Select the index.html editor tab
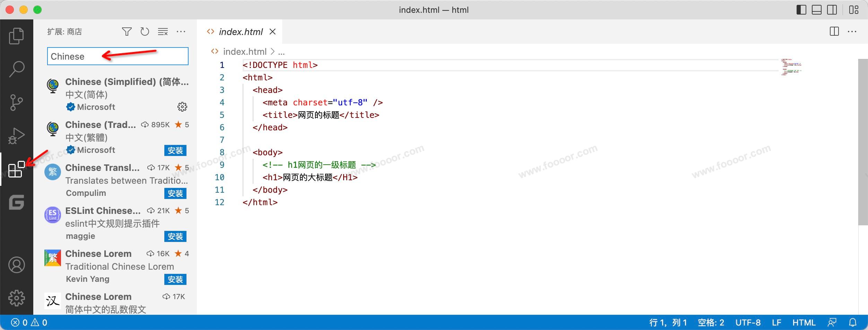This screenshot has height=330, width=868. (241, 32)
